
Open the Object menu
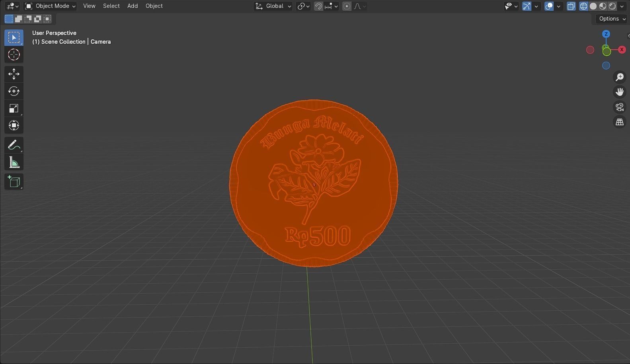(x=154, y=6)
